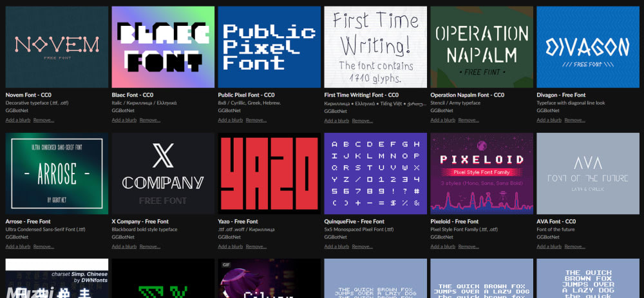Open the Novem Font thumbnail
This screenshot has width=644, height=298.
click(57, 47)
